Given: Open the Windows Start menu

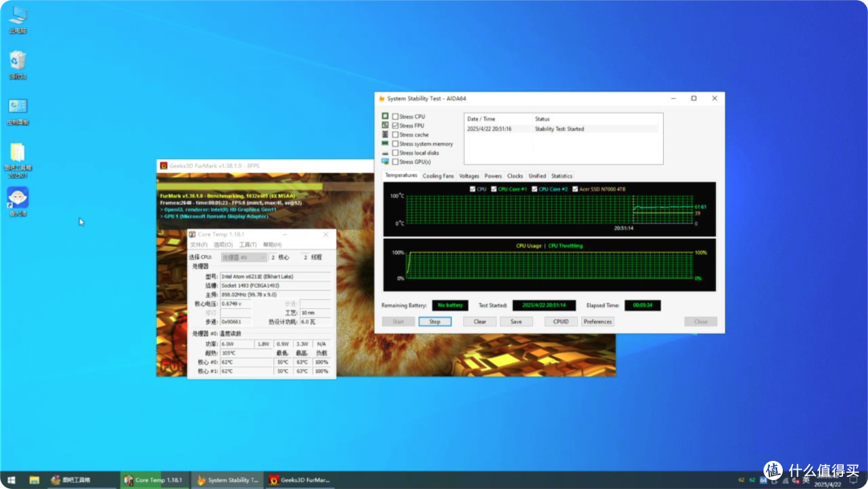Looking at the screenshot, I should coord(11,480).
